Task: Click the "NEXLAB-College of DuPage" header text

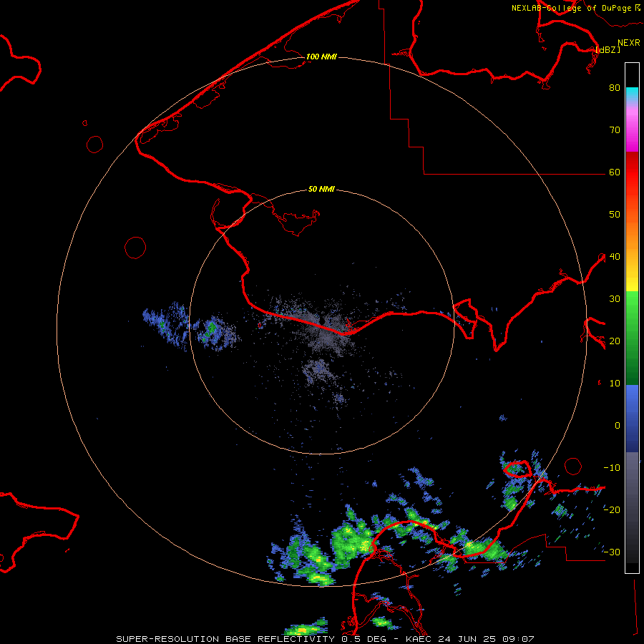Action: 571,8
